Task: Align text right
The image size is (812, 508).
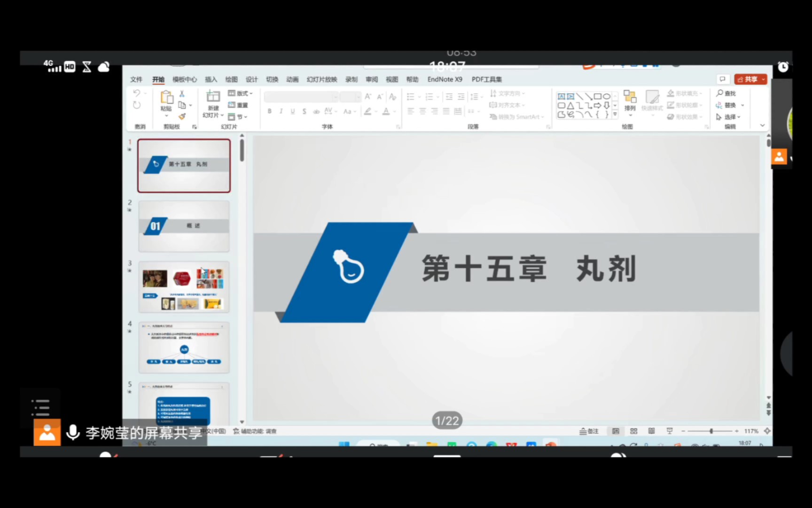Action: (x=434, y=111)
